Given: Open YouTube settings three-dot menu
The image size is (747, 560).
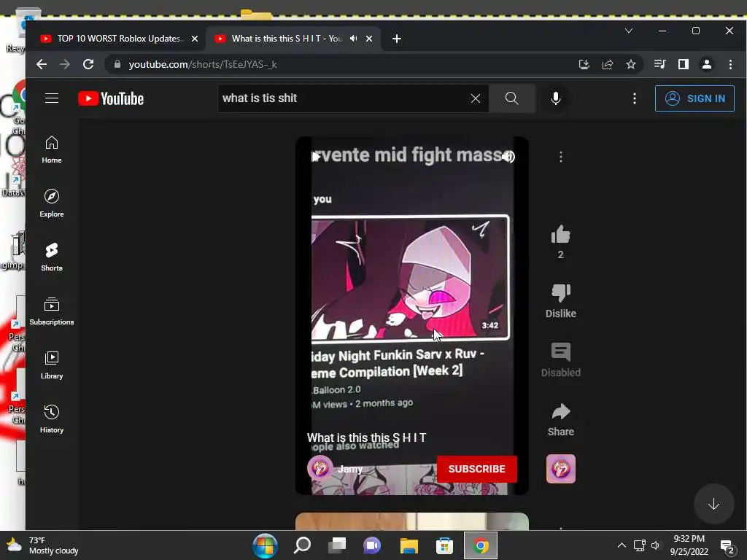Looking at the screenshot, I should [634, 98].
